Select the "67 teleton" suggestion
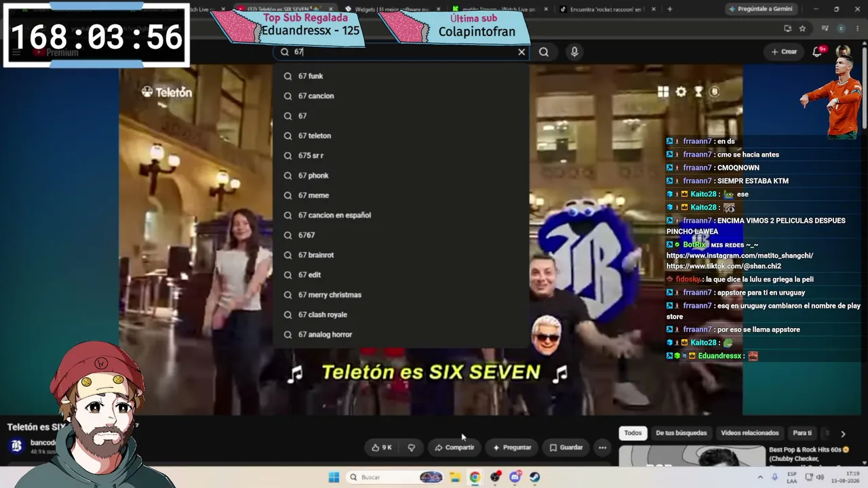Viewport: 868px width, 488px height. [400, 136]
